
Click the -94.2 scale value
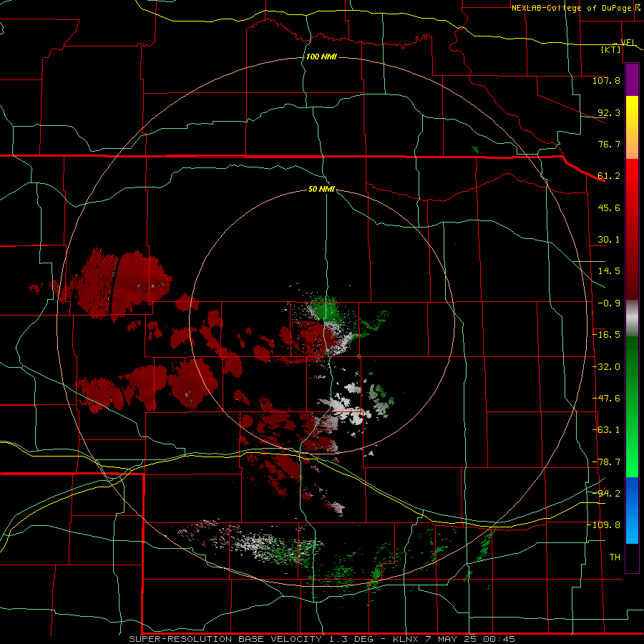click(x=606, y=494)
